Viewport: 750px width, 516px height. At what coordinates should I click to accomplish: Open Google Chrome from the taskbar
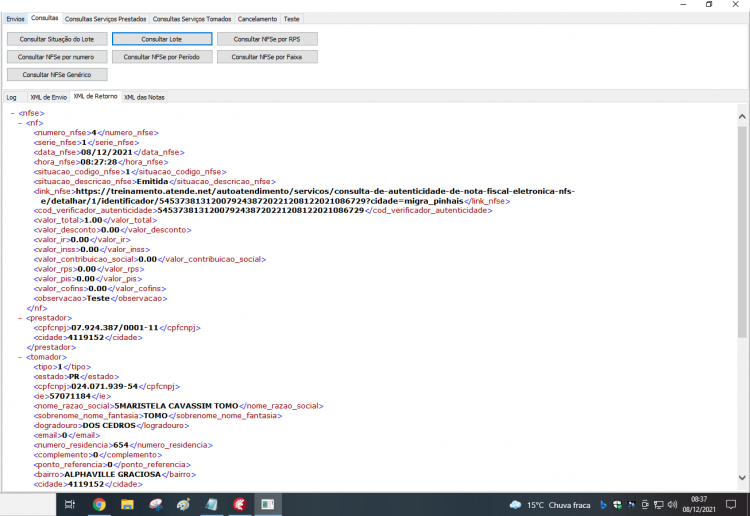pyautogui.click(x=99, y=505)
